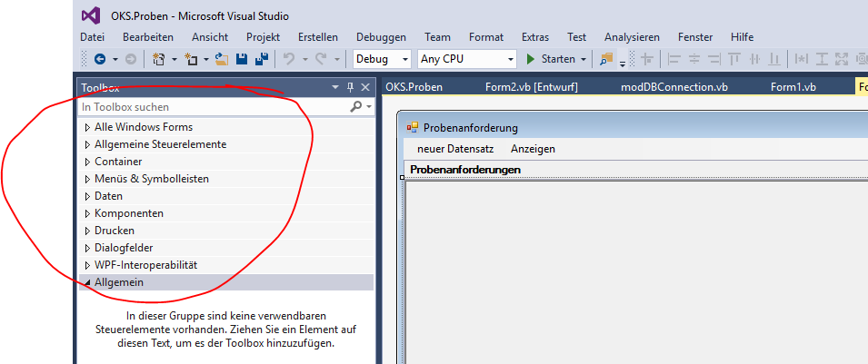Open the Bearbeiten menu
The width and height of the screenshot is (868, 364).
coord(148,37)
